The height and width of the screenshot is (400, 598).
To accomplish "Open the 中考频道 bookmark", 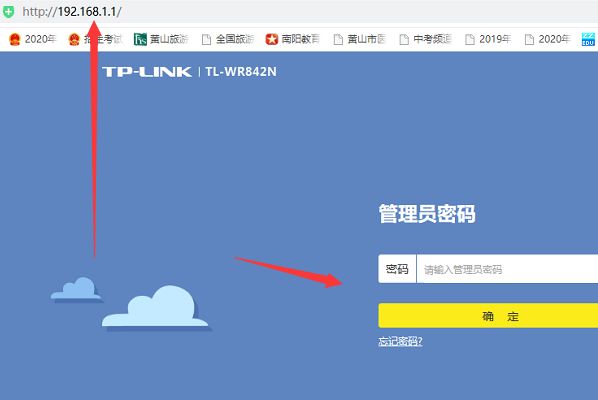I will [426, 39].
